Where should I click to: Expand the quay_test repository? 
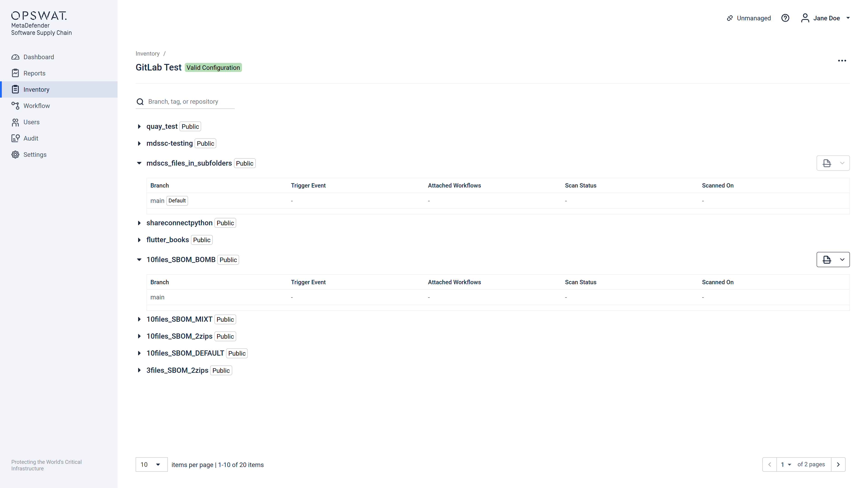139,127
